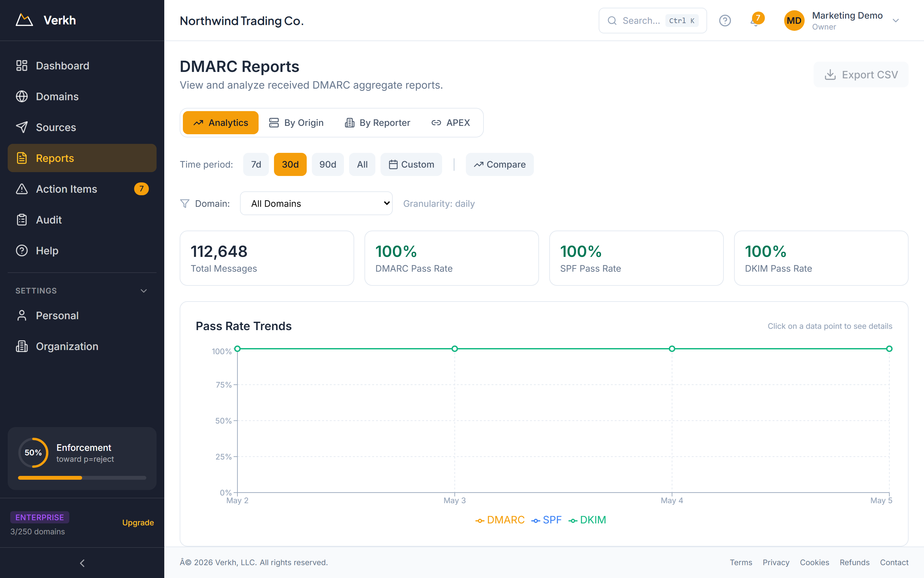
Task: Click the Dashboard grid icon
Action: (x=22, y=66)
